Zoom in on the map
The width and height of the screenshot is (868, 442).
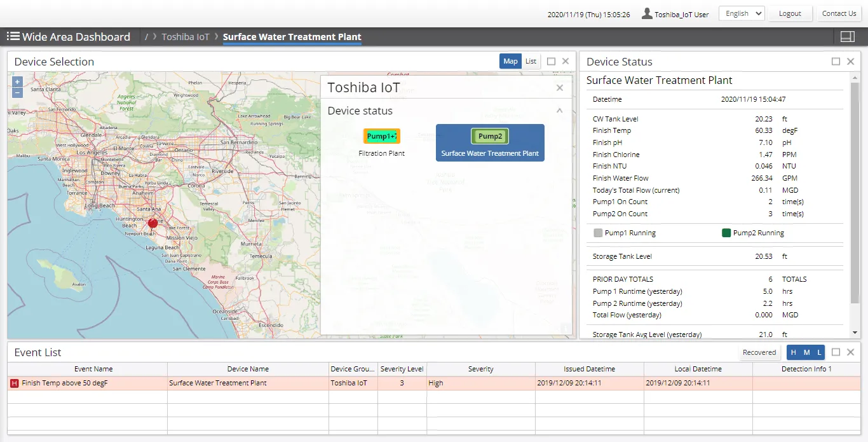(x=17, y=81)
